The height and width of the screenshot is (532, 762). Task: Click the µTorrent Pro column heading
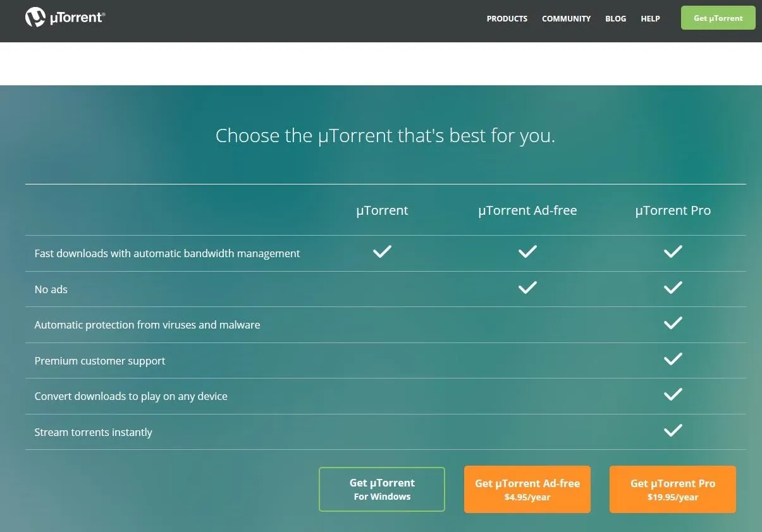point(673,210)
